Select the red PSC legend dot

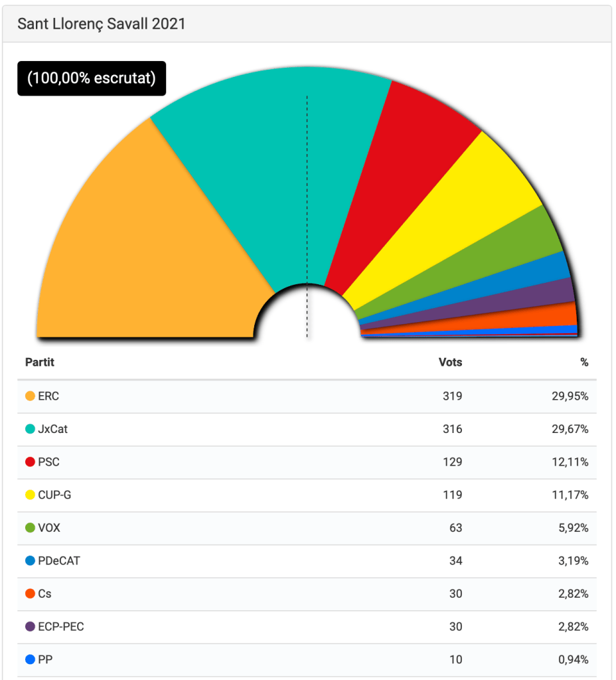30,462
